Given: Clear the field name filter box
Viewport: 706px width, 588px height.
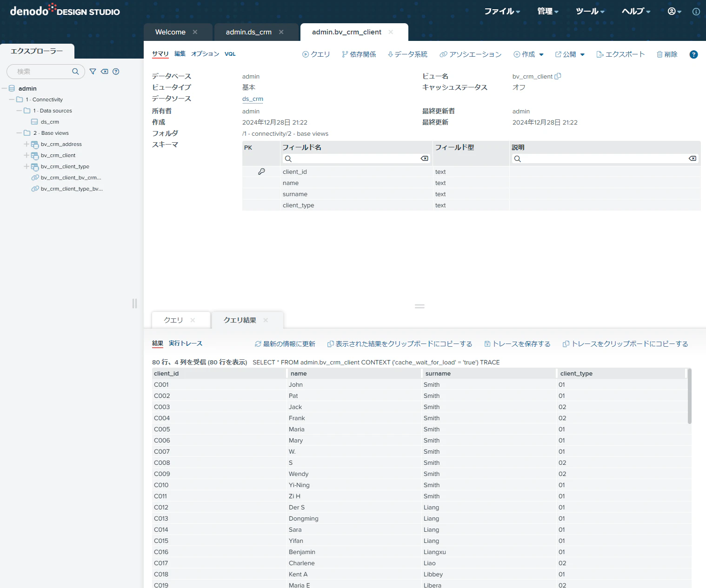Looking at the screenshot, I should (x=424, y=159).
